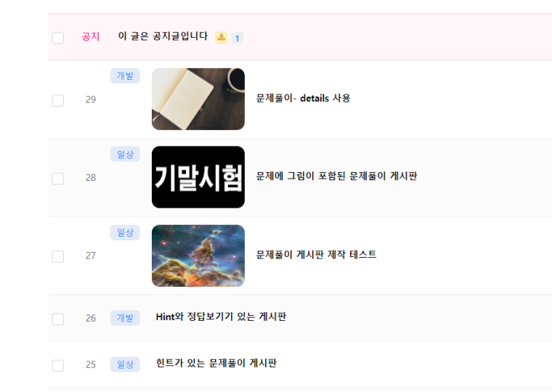The height and width of the screenshot is (392, 552).
Task: Click the 일상 category tag on post 28
Action: (125, 154)
